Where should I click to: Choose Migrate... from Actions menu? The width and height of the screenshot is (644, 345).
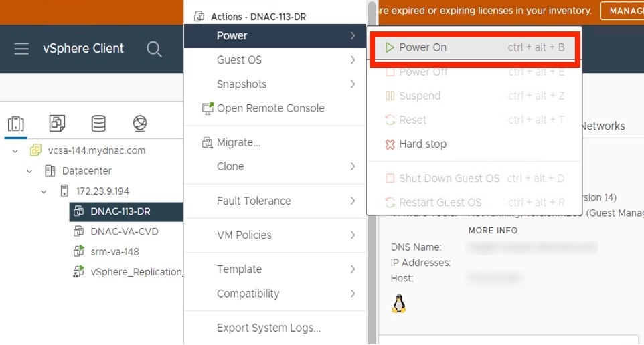pos(274,143)
